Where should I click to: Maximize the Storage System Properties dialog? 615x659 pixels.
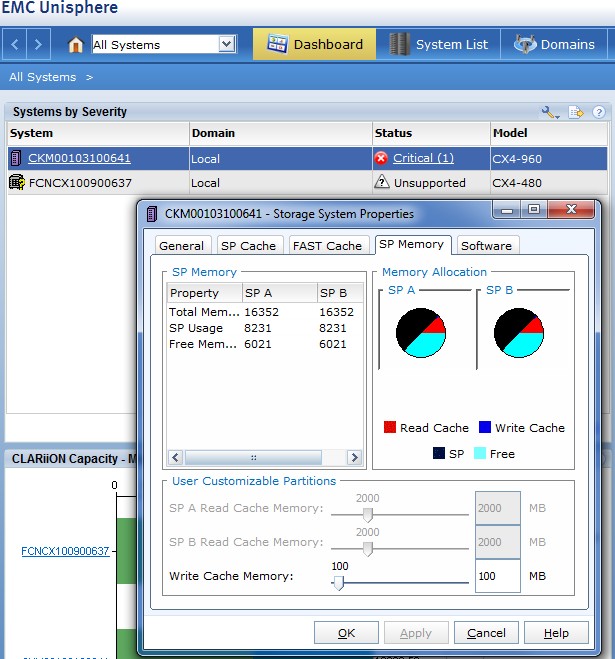pos(534,210)
